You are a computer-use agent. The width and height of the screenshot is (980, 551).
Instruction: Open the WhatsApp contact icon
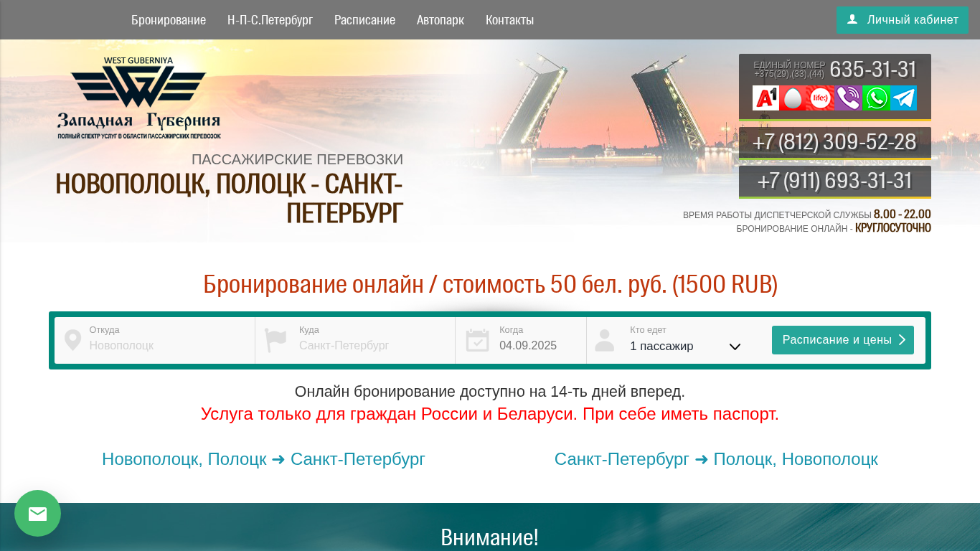click(876, 98)
